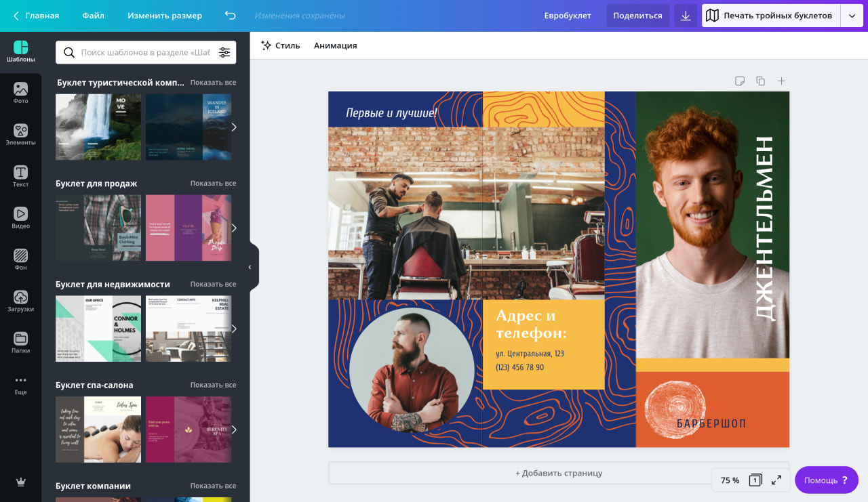Show all Буклет спа-салона templates

pos(213,385)
